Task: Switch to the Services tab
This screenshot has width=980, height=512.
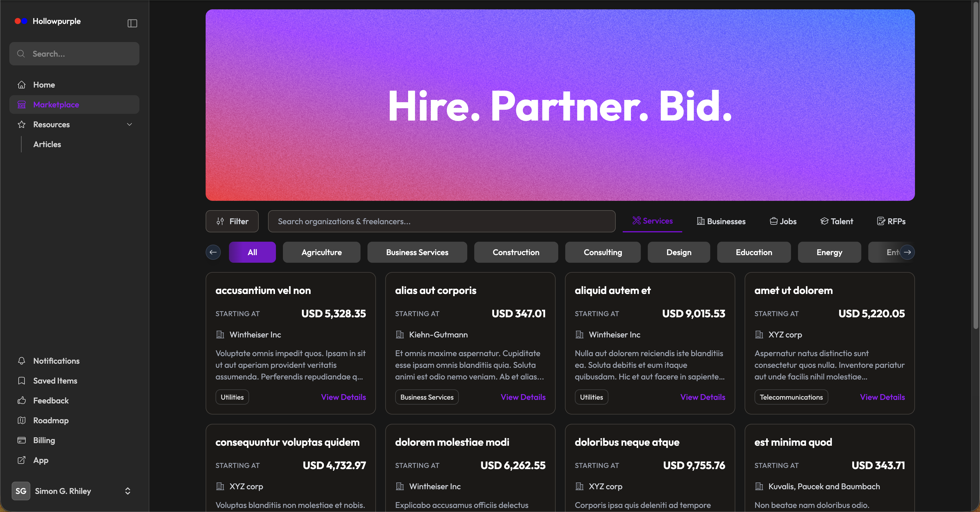Action: 652,221
